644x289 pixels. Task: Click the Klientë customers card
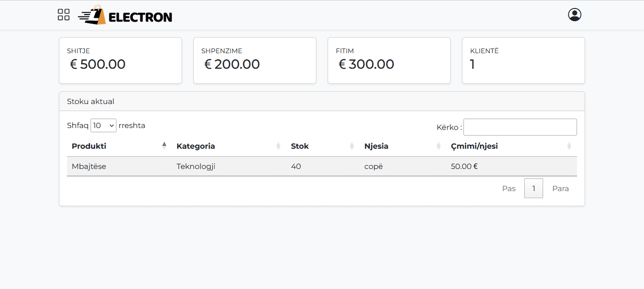click(523, 61)
